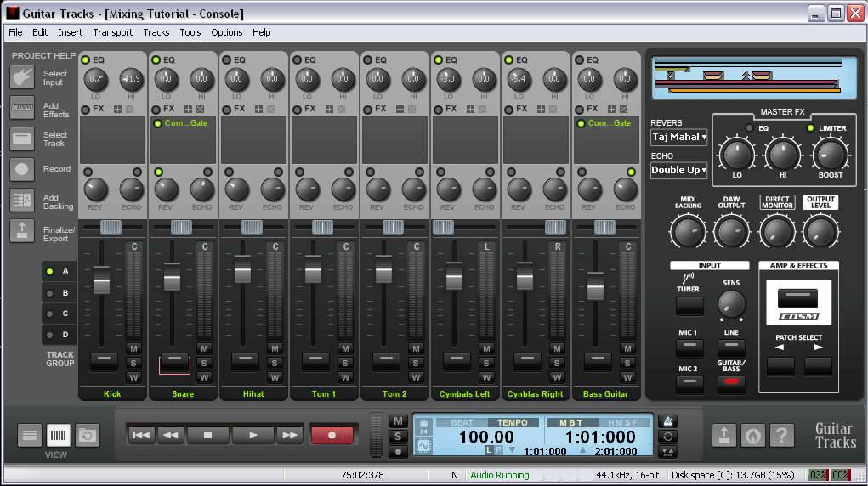Toggle the Mic 1 input button
Viewport: 868px width, 486px height.
[689, 347]
